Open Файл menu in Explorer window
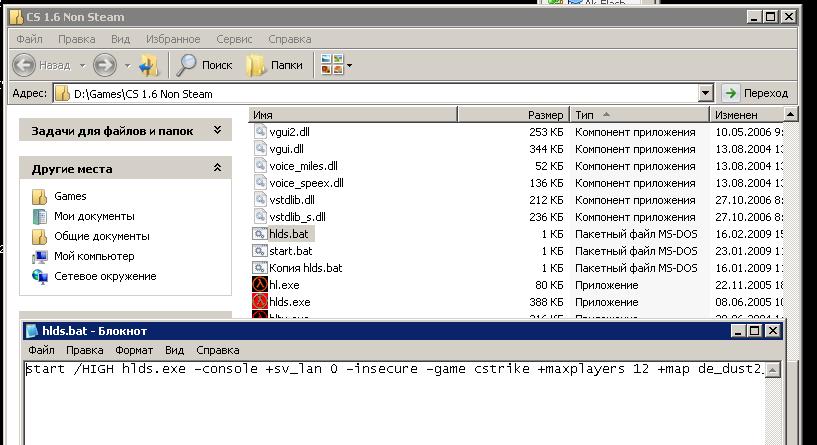The height and width of the screenshot is (445, 817). click(x=29, y=39)
